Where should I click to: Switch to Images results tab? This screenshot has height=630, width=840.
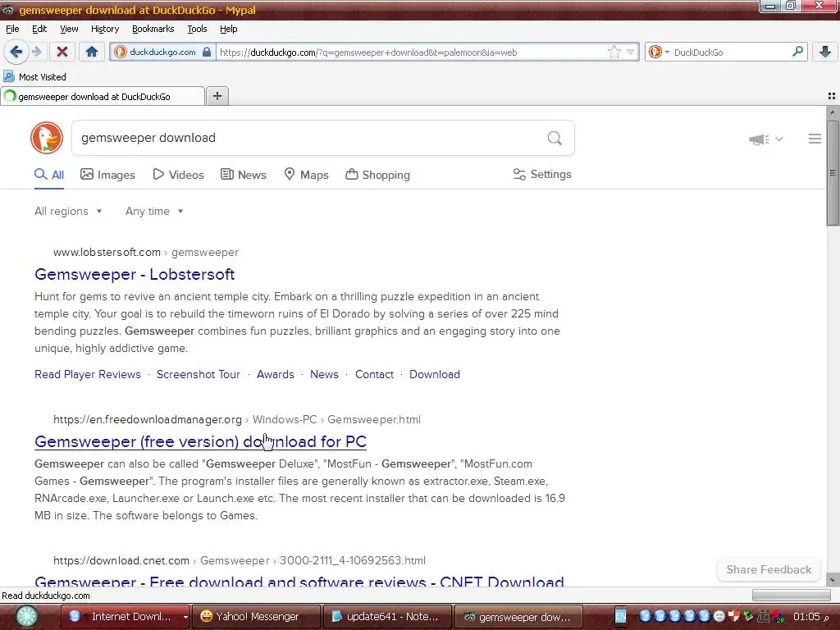pyautogui.click(x=107, y=175)
